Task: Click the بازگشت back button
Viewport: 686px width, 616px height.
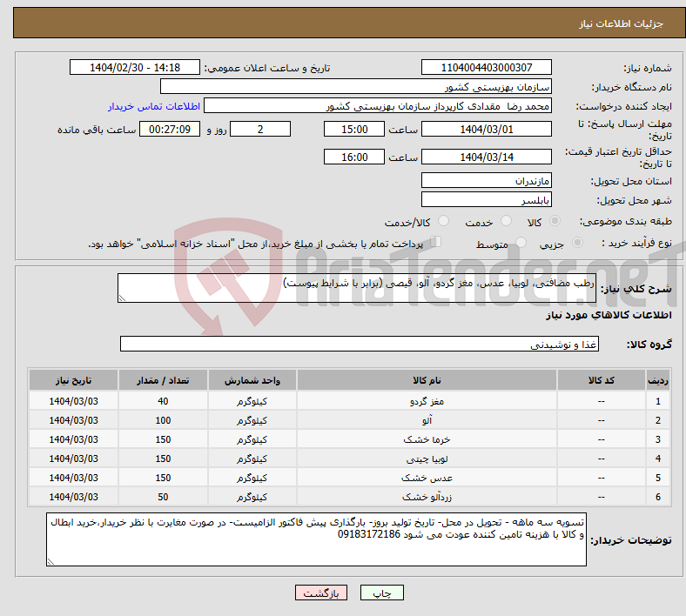Action: tap(321, 593)
